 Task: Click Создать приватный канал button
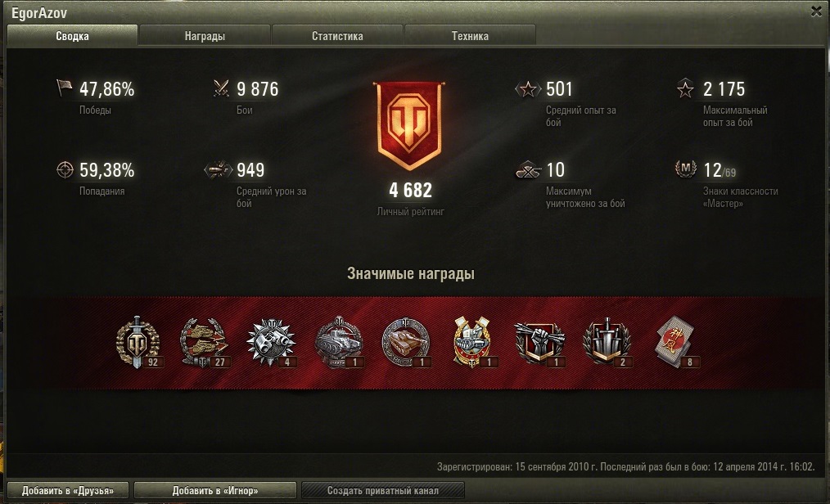click(383, 490)
